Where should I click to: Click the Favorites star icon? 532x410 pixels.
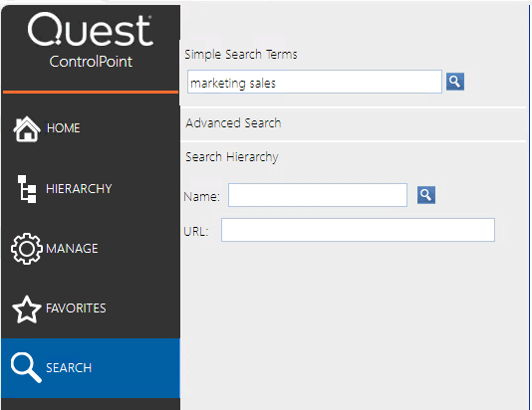(27, 308)
